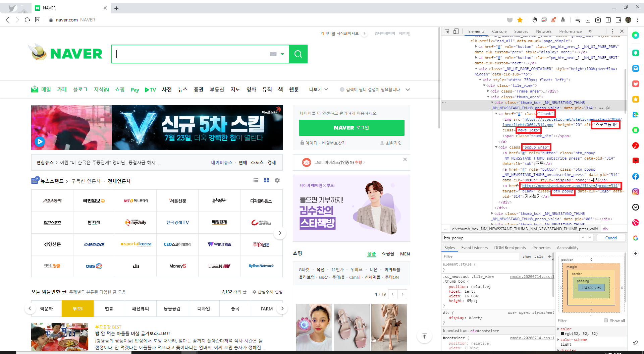Screen dimensions: 644x354
Task: Expand the color computed property triangle
Action: tap(558, 329)
